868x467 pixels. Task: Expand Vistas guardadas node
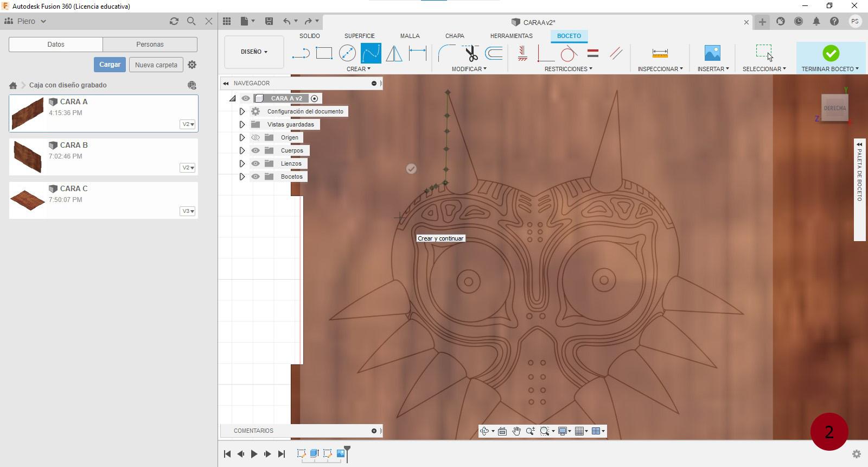tap(242, 124)
